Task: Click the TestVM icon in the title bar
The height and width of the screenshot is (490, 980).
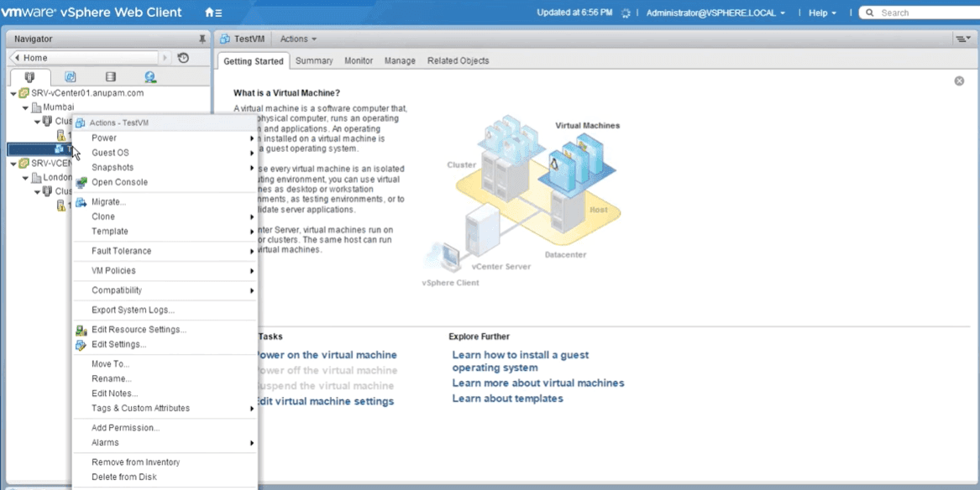Action: (x=225, y=39)
